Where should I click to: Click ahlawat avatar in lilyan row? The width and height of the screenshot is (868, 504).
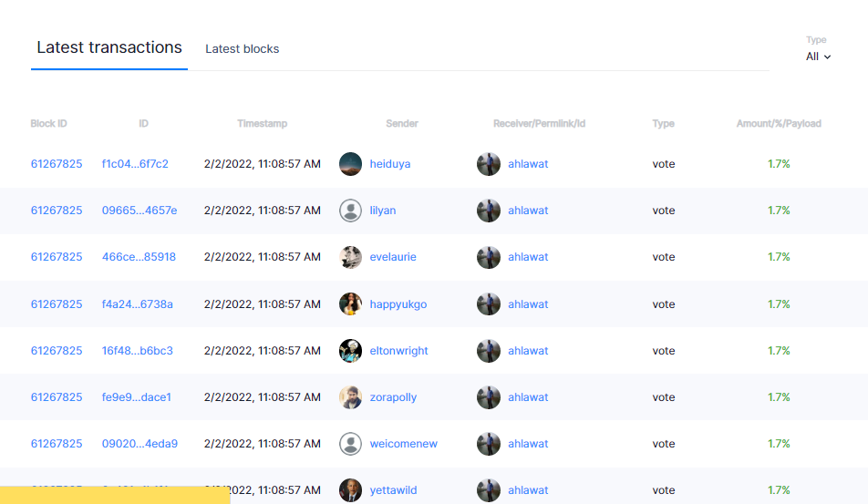coord(489,211)
